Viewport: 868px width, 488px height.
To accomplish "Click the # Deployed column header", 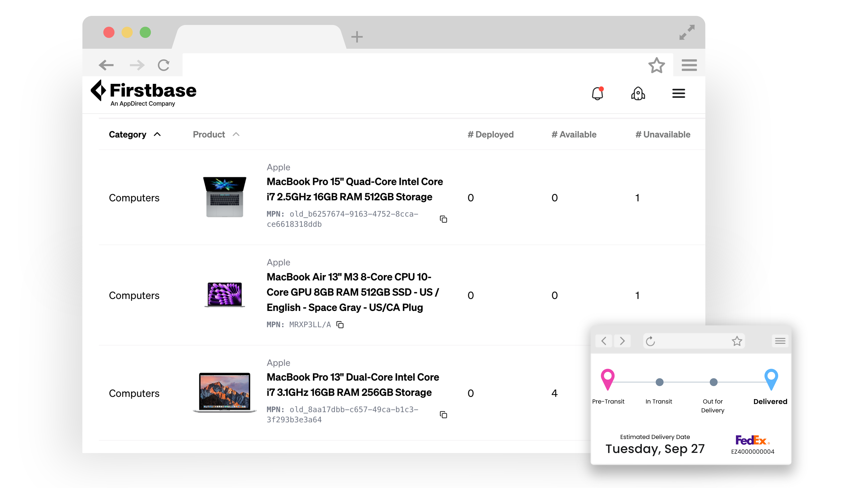I will tap(490, 134).
